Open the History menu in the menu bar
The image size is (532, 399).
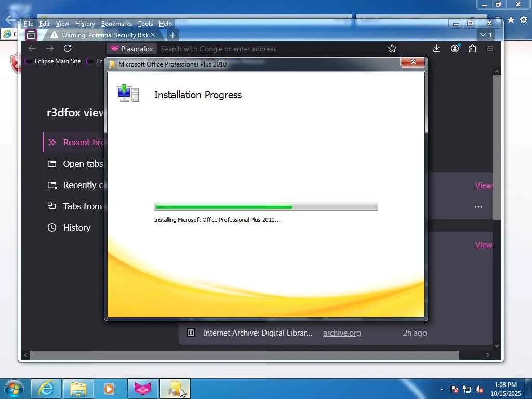(x=85, y=24)
